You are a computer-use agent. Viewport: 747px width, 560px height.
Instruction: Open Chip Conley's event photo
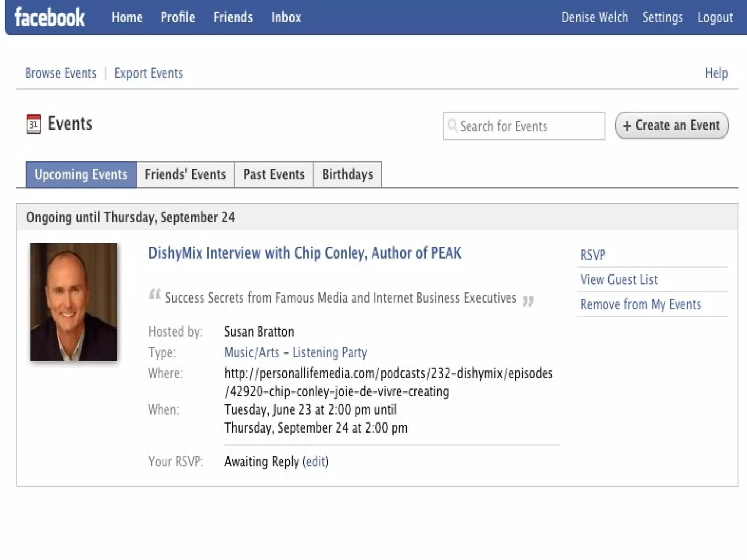[x=74, y=302]
